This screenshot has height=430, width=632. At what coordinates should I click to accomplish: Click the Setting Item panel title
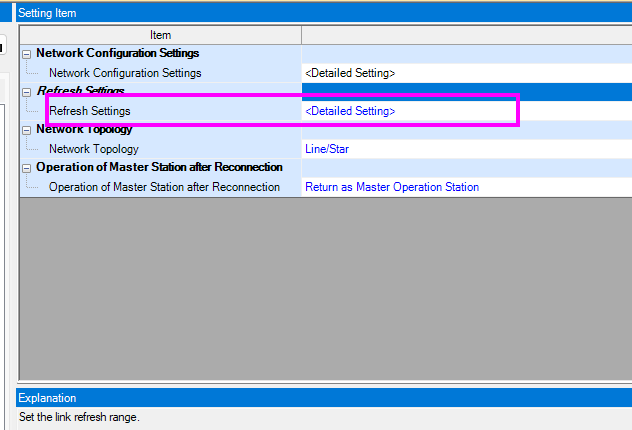47,13
